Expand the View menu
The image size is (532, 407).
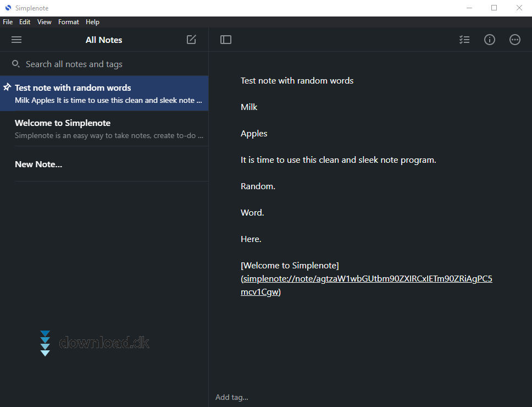(x=45, y=22)
